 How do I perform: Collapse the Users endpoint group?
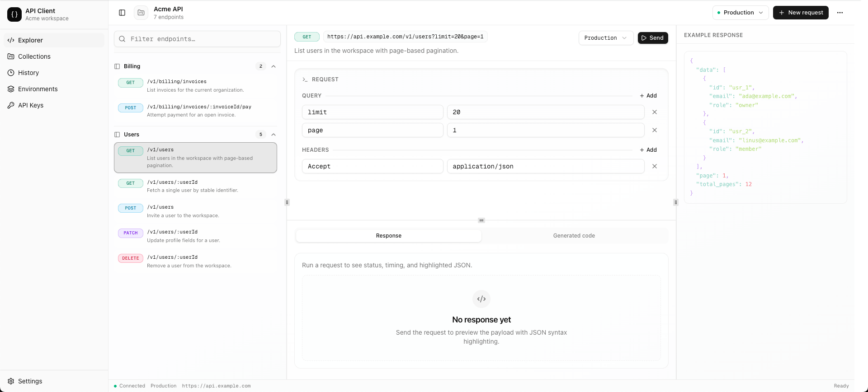[274, 135]
